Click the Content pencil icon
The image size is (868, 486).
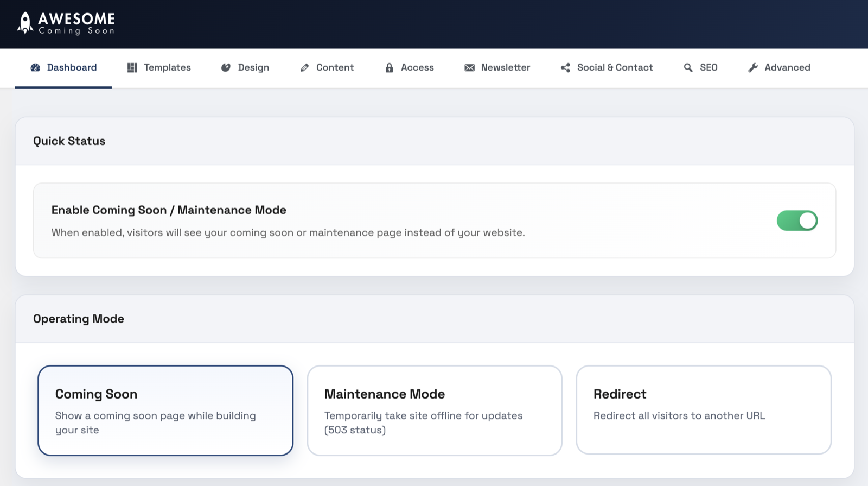tap(304, 67)
